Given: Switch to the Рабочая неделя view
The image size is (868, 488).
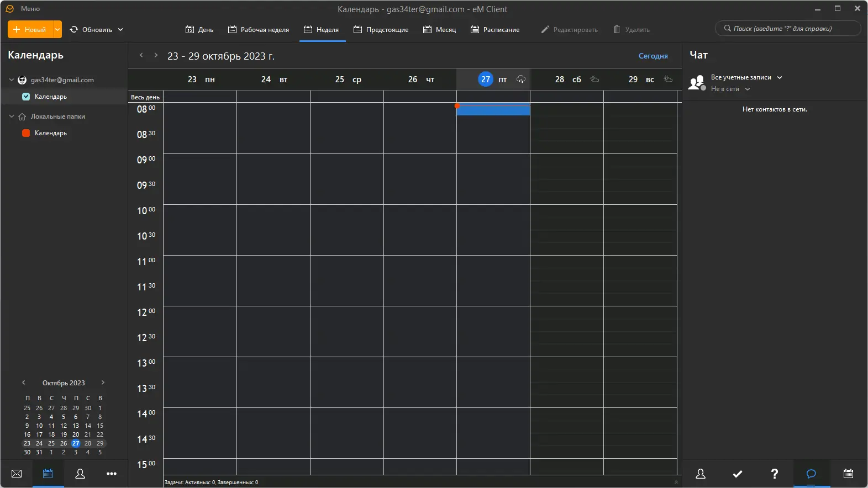Looking at the screenshot, I should [259, 30].
